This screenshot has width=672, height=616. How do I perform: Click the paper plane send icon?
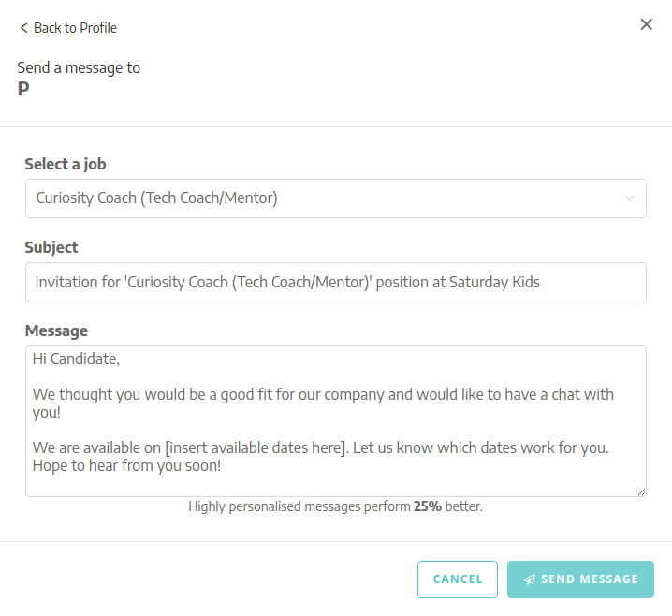coord(530,579)
